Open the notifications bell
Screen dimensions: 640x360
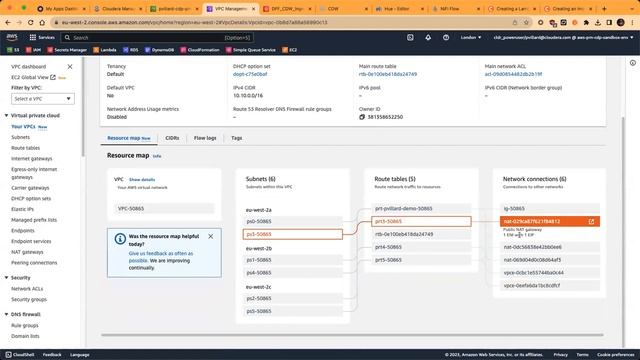coord(428,38)
